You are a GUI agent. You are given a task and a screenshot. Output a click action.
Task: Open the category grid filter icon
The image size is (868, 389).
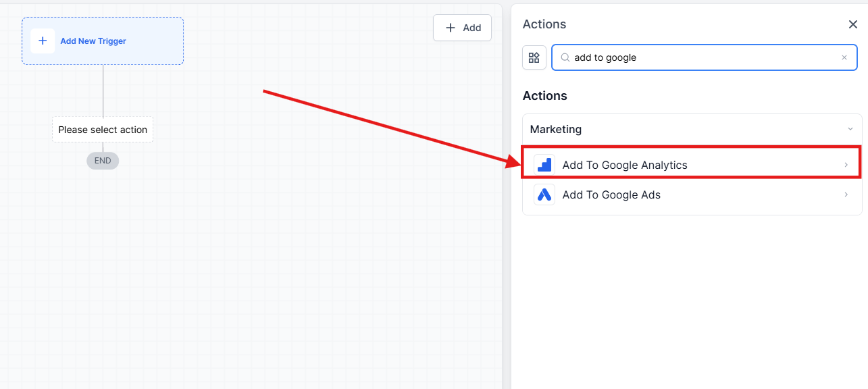point(534,57)
